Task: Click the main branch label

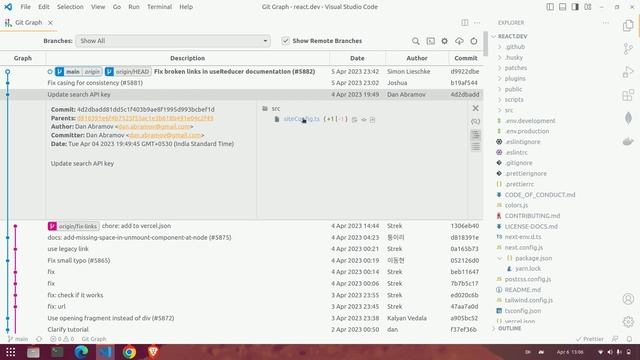Action: point(73,71)
